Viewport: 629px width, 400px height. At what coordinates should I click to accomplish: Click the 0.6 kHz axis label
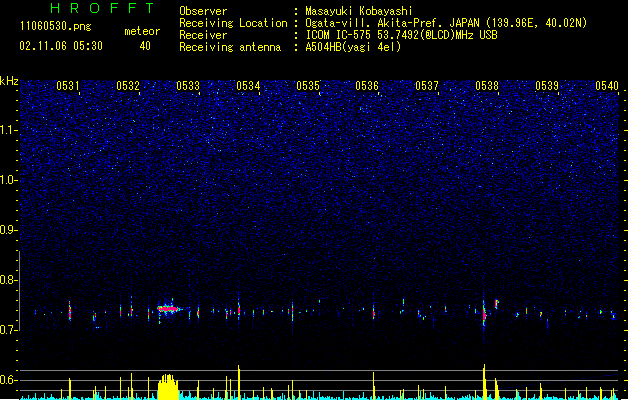[x=9, y=380]
